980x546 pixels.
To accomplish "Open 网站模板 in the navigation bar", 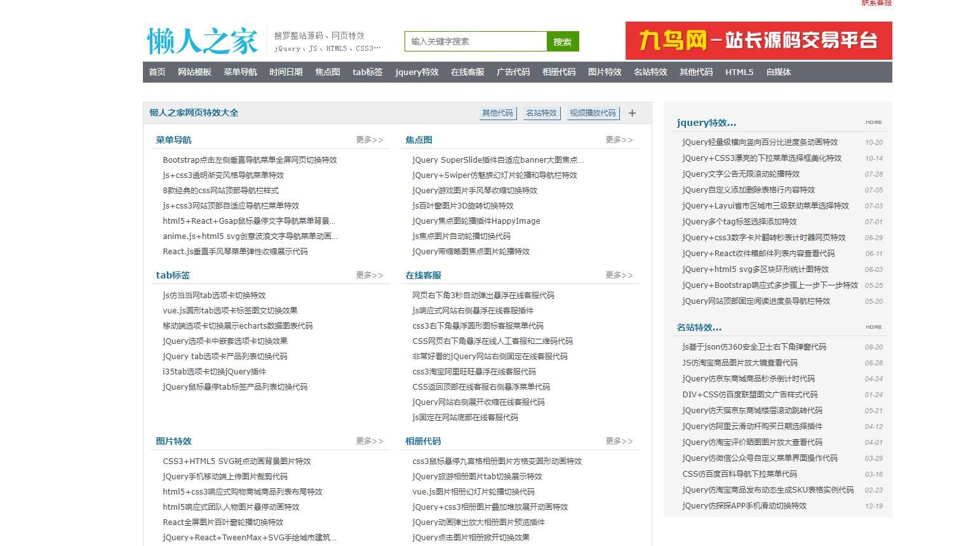I will coord(194,72).
